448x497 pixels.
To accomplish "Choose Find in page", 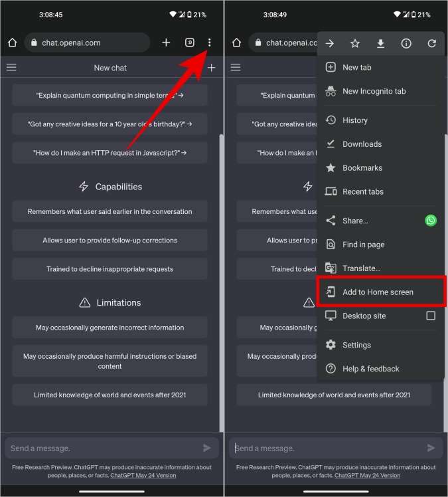I will click(380, 245).
